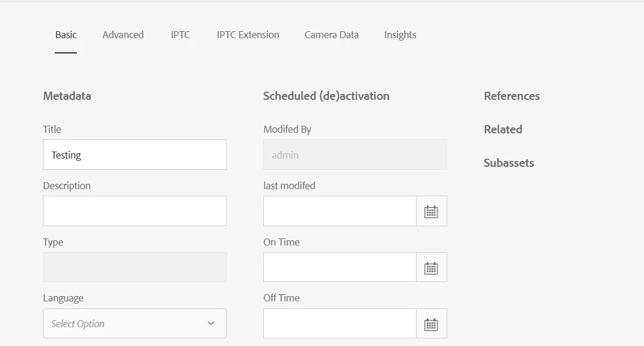Expand the Language dropdown chevron

tap(211, 324)
